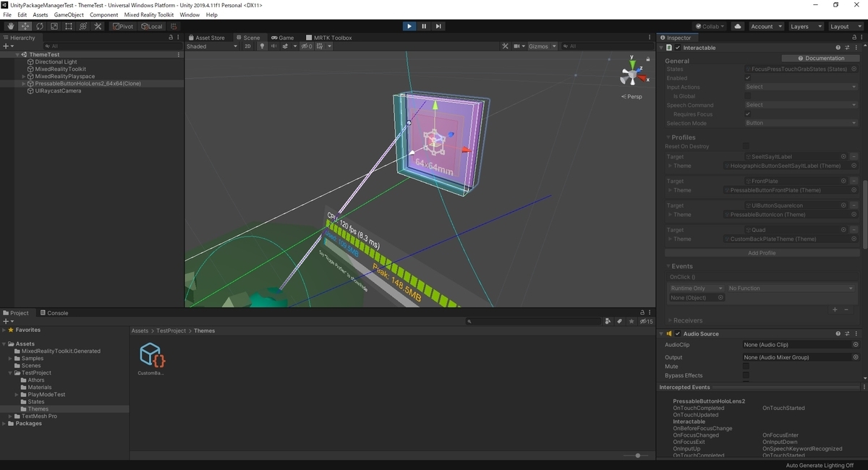Viewport: 868px width, 470px height.
Task: Click the Scene orientation gizmo
Action: pyautogui.click(x=631, y=73)
